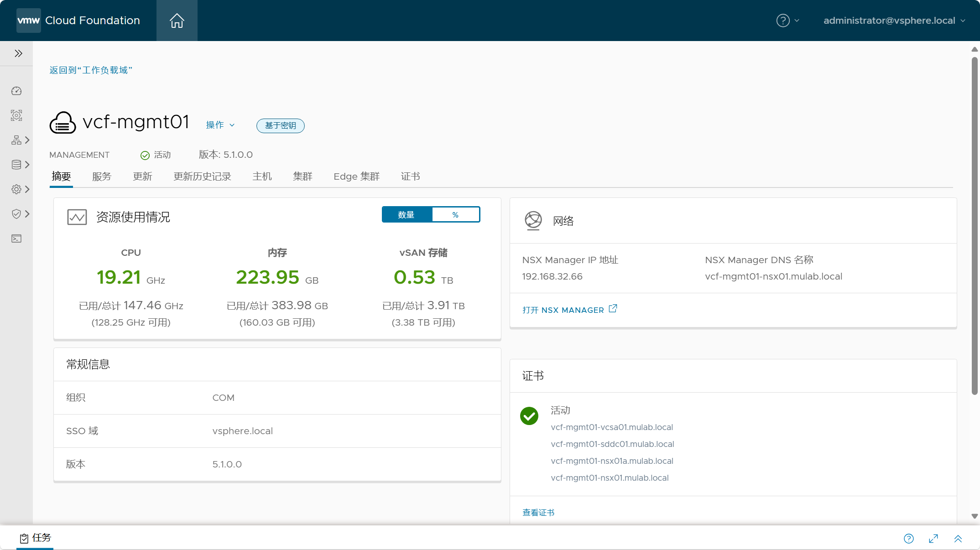980x550 pixels.
Task: Open NSX Manager link
Action: coord(563,310)
